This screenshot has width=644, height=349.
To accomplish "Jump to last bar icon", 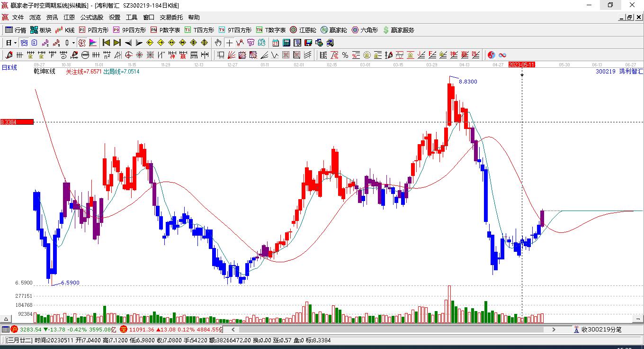I will [117, 43].
